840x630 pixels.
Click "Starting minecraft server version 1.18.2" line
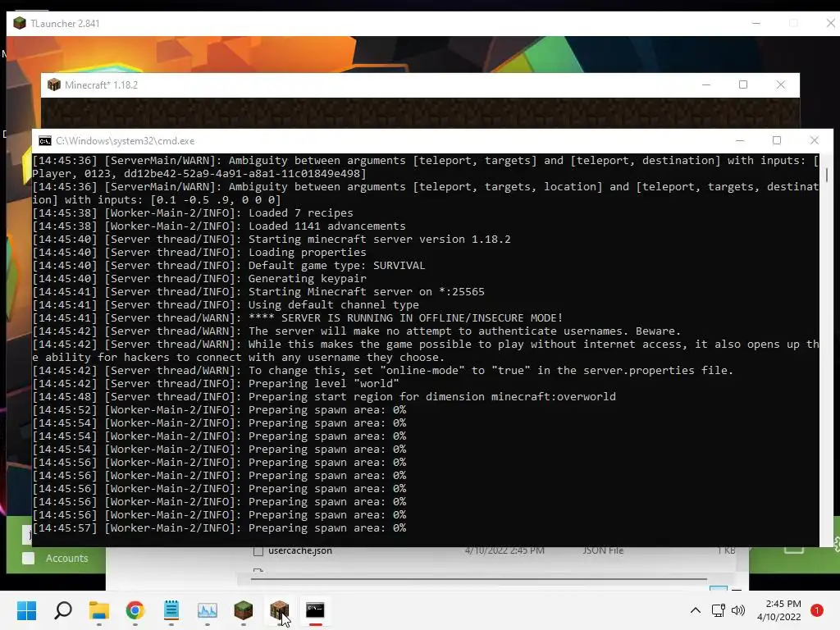point(272,239)
